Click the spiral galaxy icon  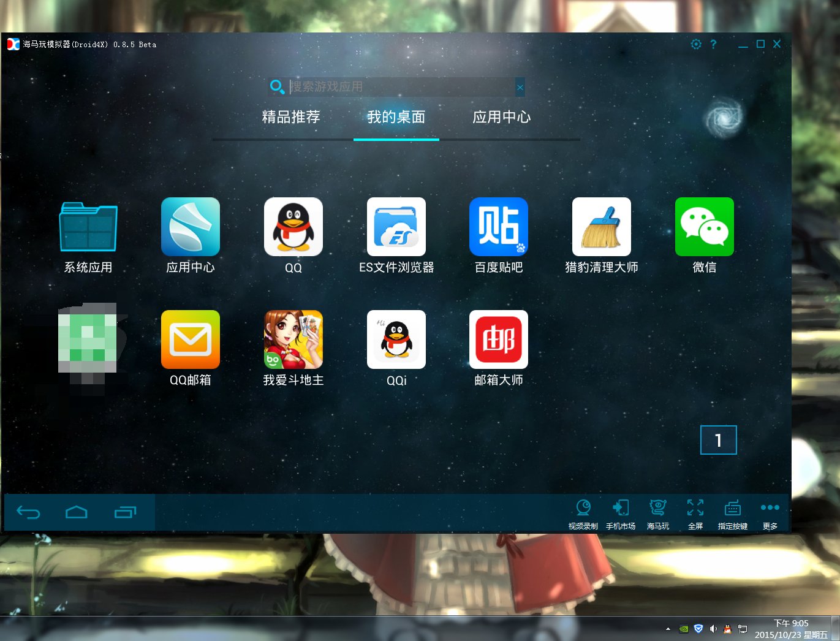tap(724, 118)
